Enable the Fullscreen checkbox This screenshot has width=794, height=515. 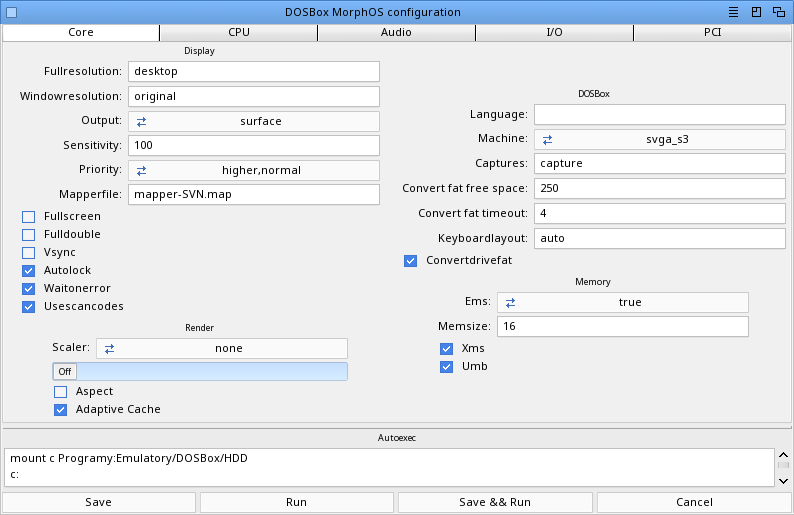pyautogui.click(x=28, y=217)
